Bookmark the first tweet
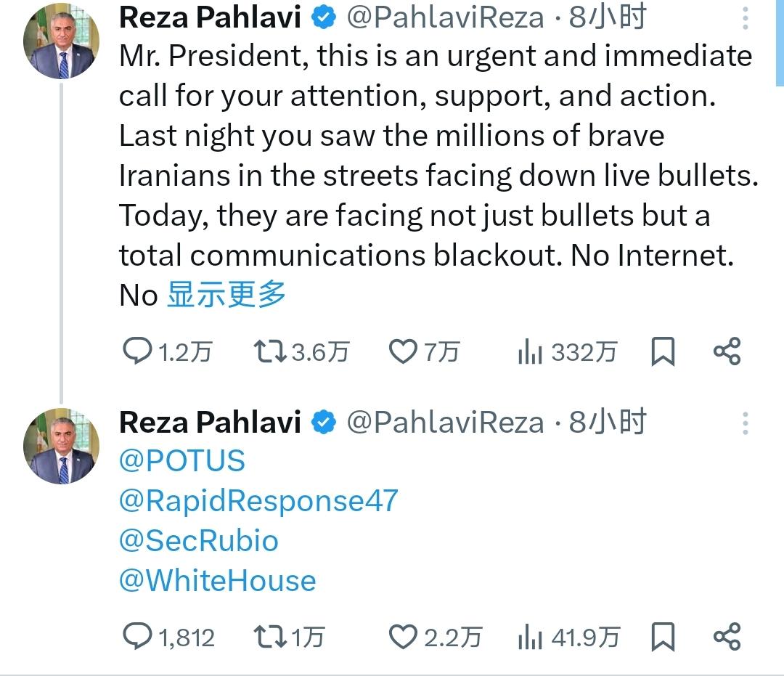The width and height of the screenshot is (784, 676). [x=663, y=352]
